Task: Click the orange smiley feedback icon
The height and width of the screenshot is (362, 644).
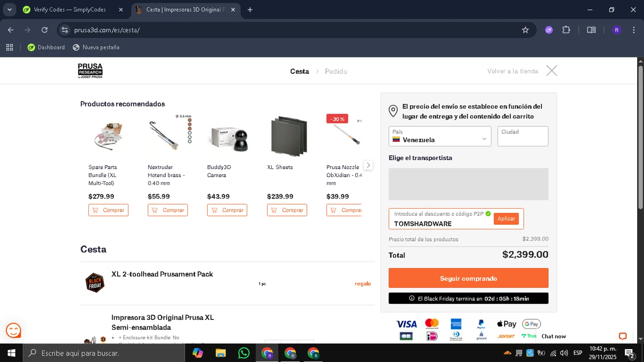Action: pyautogui.click(x=13, y=331)
